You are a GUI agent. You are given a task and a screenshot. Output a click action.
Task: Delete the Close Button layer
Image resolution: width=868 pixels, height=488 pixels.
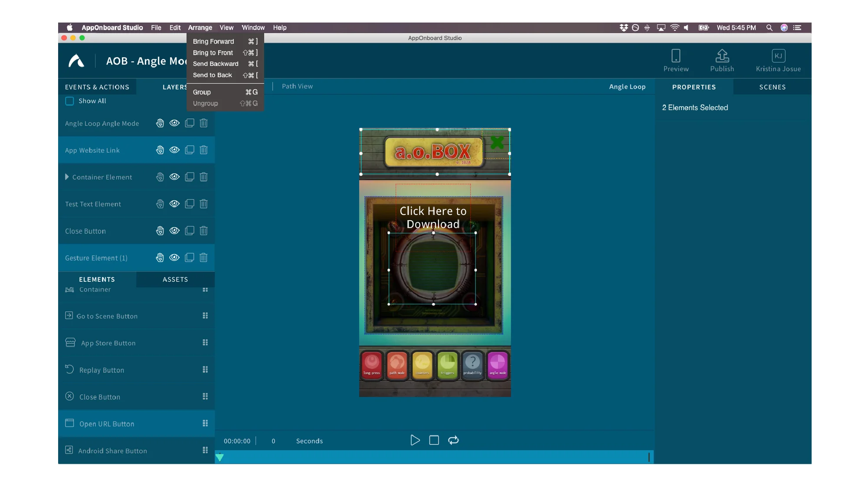[x=203, y=231]
